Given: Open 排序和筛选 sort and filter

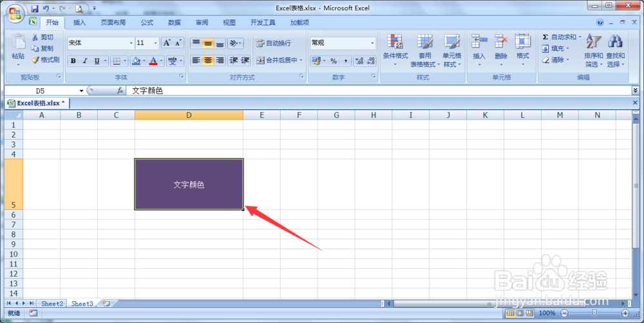Looking at the screenshot, I should click(x=594, y=50).
